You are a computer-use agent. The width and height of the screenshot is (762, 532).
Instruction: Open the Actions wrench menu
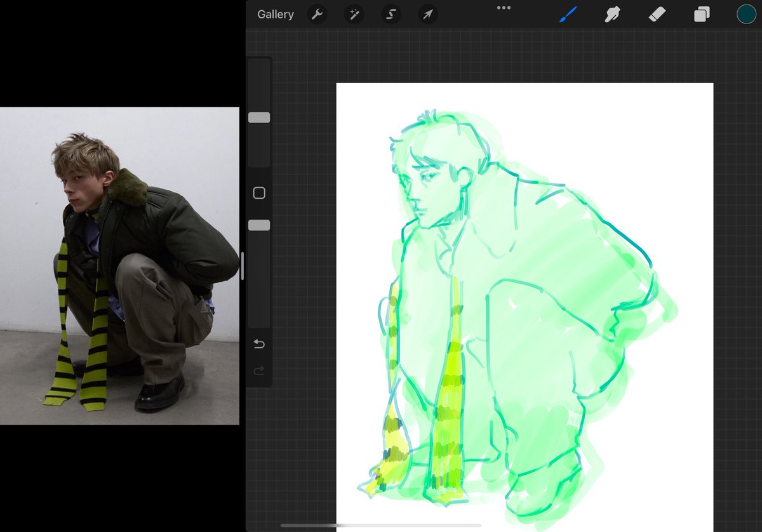[x=317, y=14]
